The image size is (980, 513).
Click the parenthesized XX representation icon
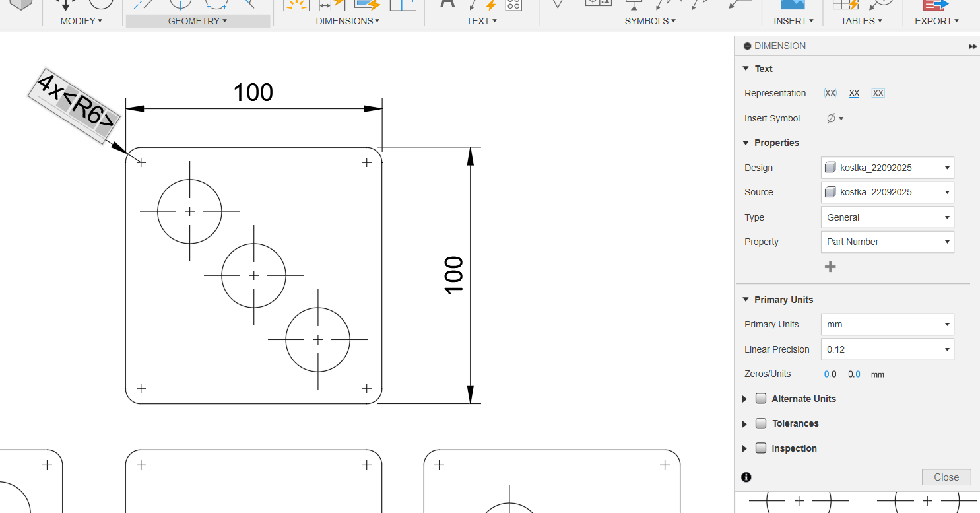pyautogui.click(x=830, y=93)
